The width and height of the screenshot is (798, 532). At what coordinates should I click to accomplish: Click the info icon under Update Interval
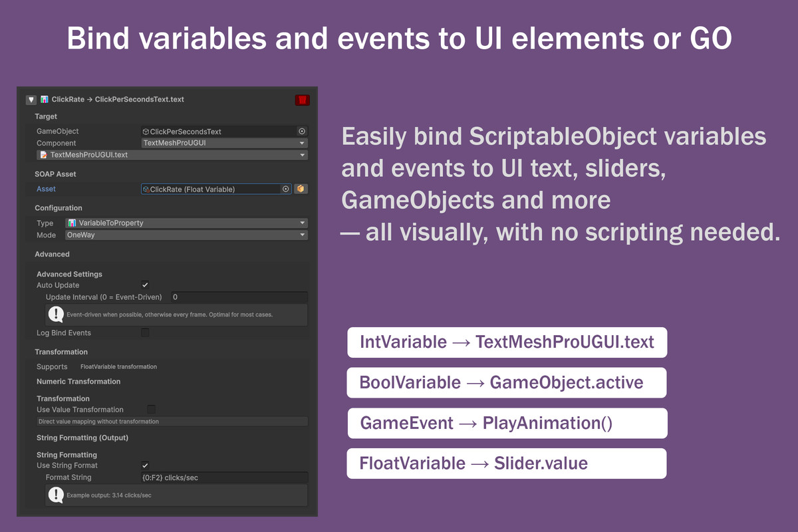coord(56,315)
